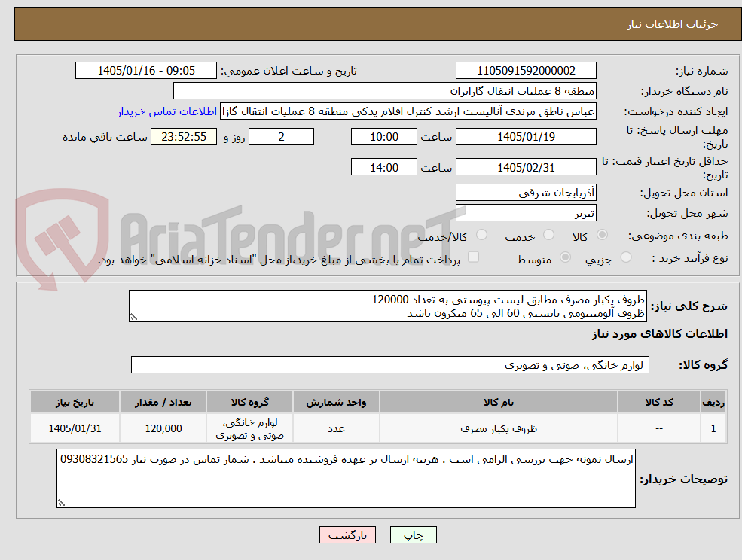Click the unit cell عدد
Viewport: 742px width, 560px height.
[336, 428]
